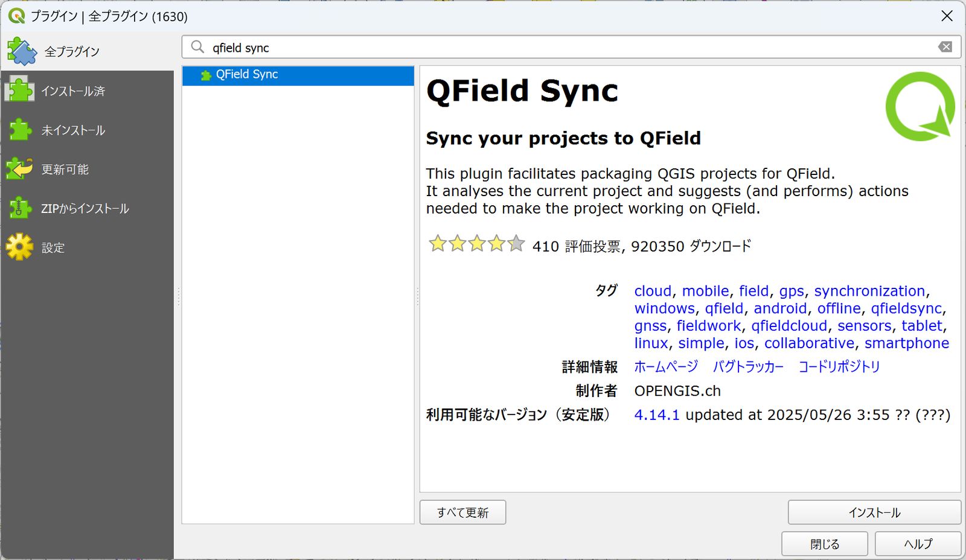
Task: Click the 全プラグイン puzzle piece icon
Action: click(22, 51)
